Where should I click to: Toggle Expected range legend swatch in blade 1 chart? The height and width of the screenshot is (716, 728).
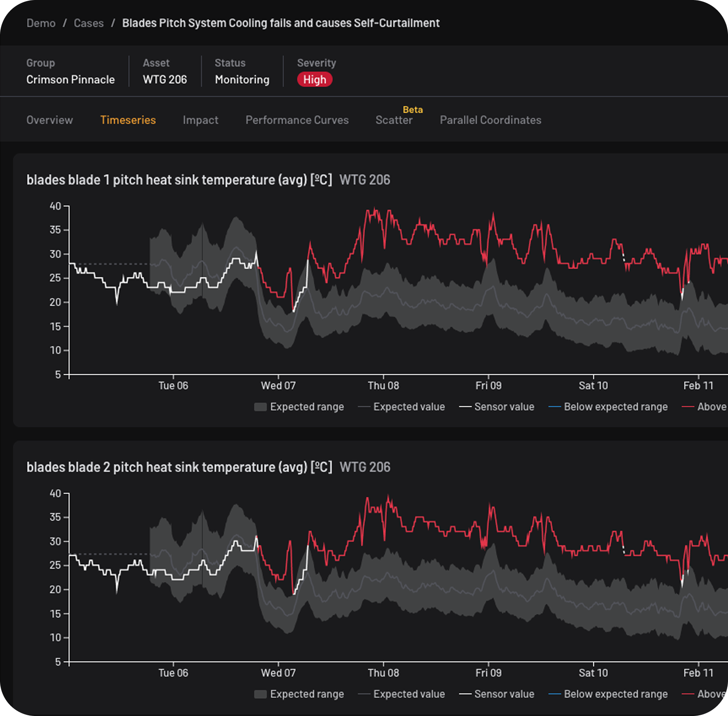260,407
